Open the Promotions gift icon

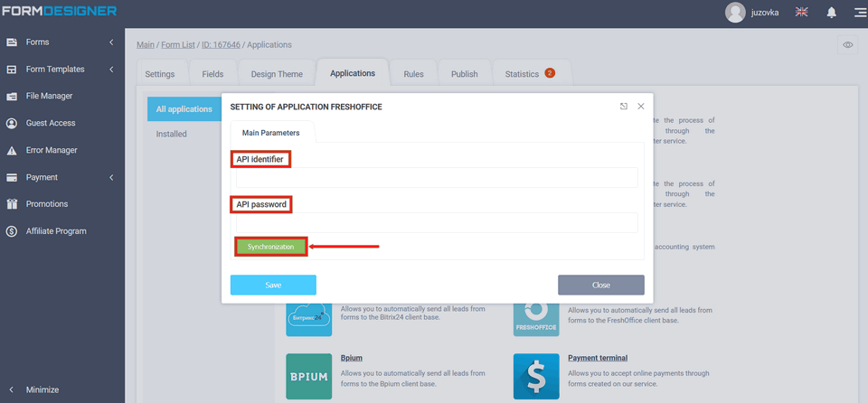coord(12,203)
